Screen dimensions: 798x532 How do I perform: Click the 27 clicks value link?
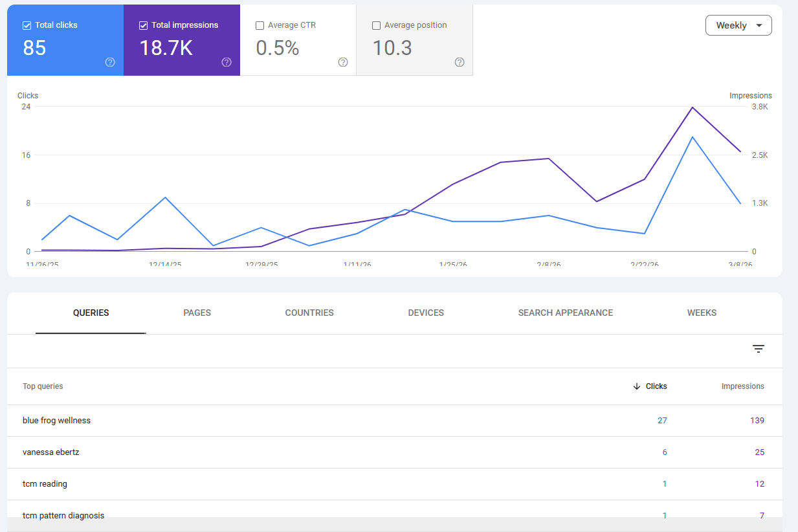click(x=662, y=420)
